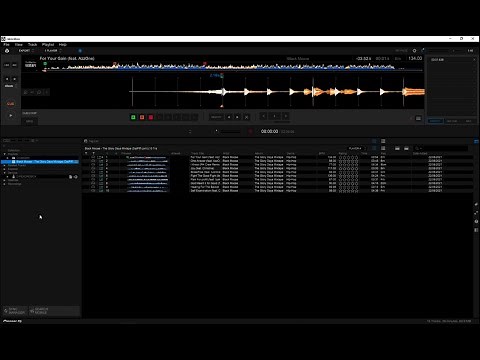480x360 pixels.
Task: Open the Playlist menu
Action: 48,44
